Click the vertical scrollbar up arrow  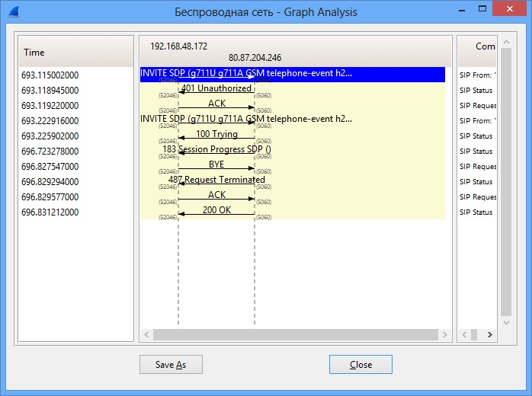click(506, 43)
